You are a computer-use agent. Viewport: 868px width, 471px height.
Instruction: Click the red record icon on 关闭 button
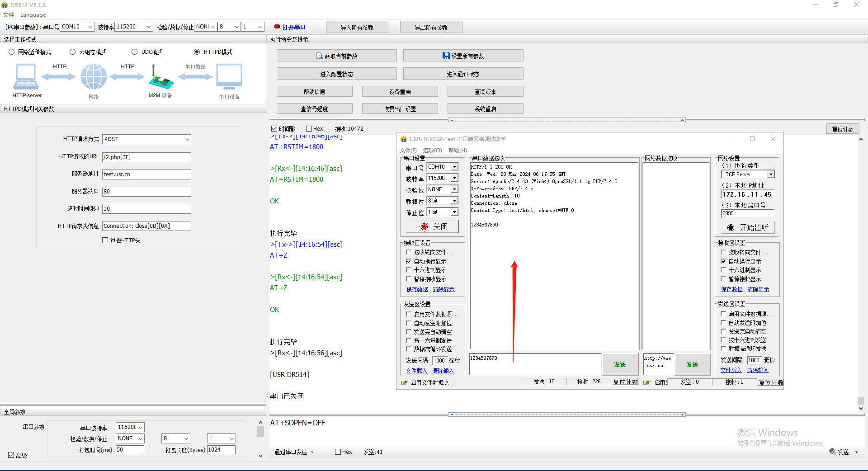[424, 226]
